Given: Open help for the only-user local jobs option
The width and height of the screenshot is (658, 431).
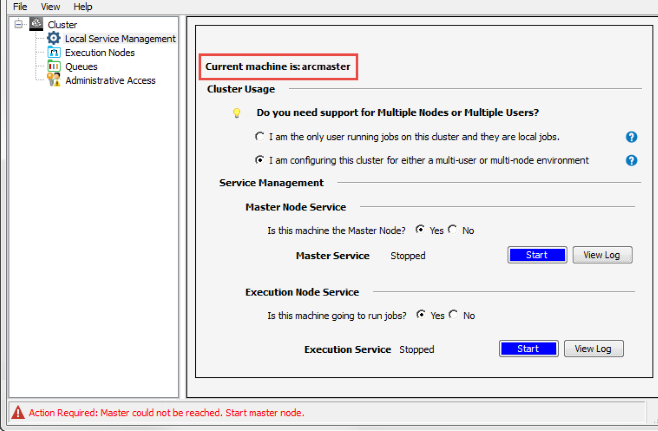Looking at the screenshot, I should (x=631, y=137).
